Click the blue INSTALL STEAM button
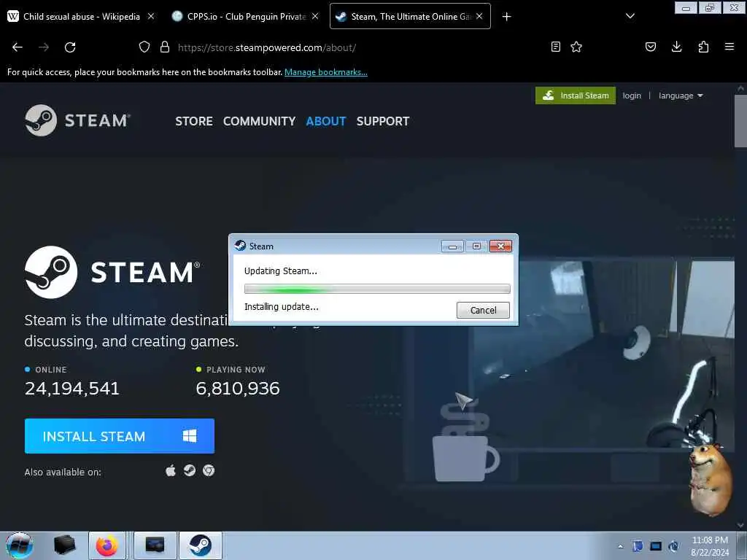This screenshot has height=560, width=747. click(120, 436)
